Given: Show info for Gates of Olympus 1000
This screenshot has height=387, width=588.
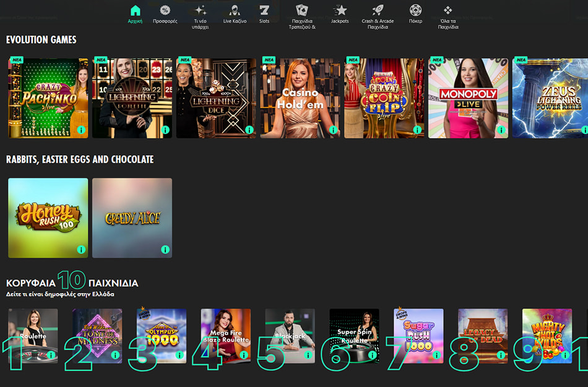Looking at the screenshot, I should (179, 355).
